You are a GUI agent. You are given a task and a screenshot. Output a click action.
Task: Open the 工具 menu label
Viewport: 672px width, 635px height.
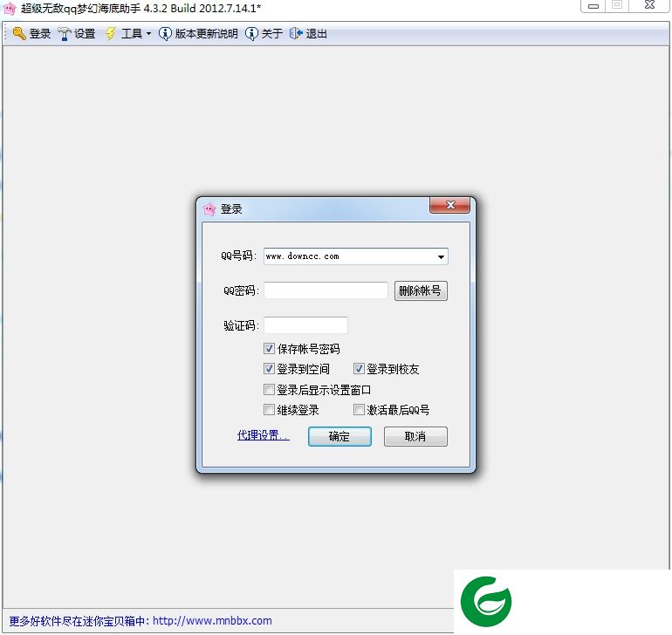[132, 33]
